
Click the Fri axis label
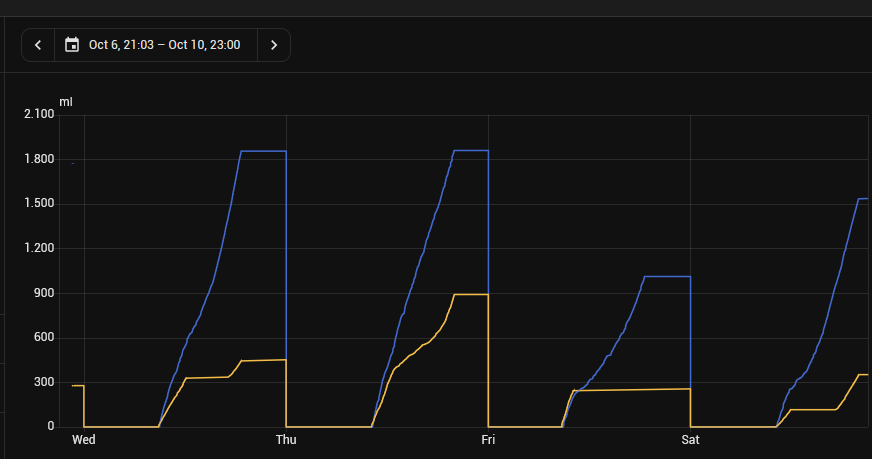click(x=488, y=440)
